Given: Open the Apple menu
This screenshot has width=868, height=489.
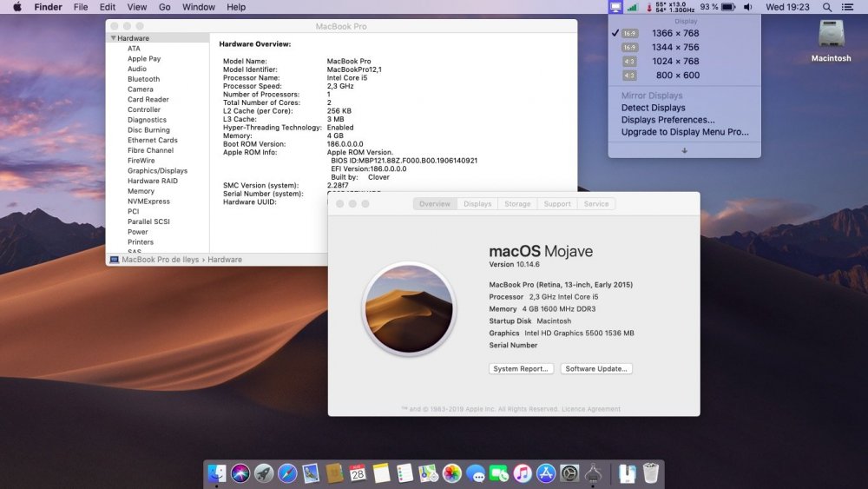Looking at the screenshot, I should [x=17, y=7].
